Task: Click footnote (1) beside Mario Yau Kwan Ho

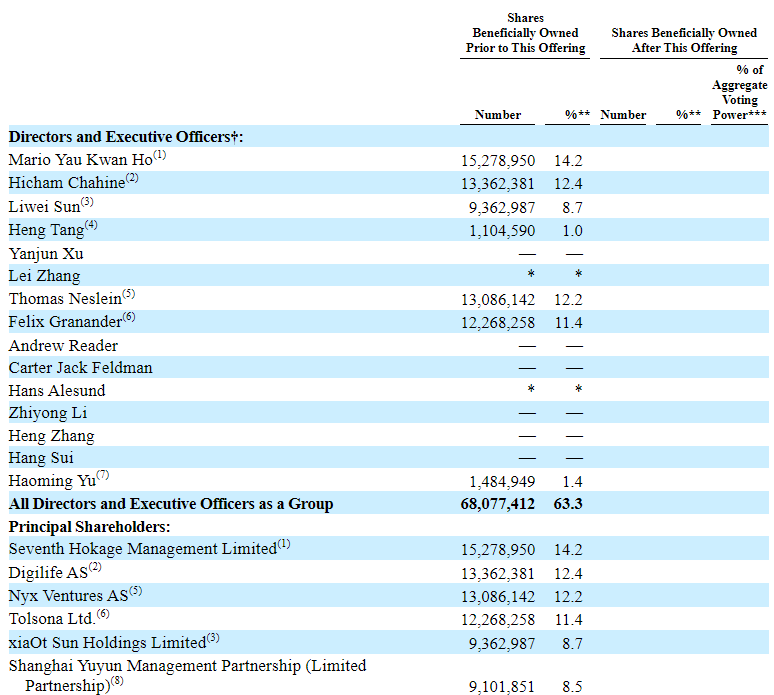Action: (160, 156)
